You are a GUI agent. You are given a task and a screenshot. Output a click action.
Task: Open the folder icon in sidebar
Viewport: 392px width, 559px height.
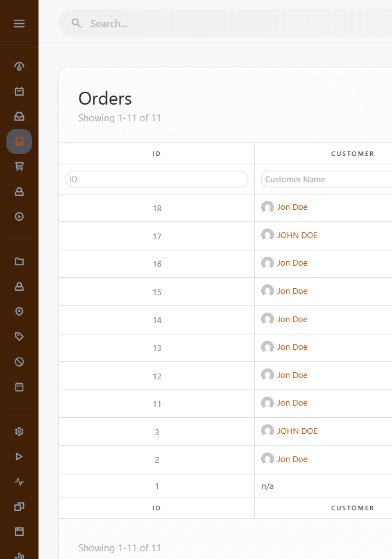point(19,261)
